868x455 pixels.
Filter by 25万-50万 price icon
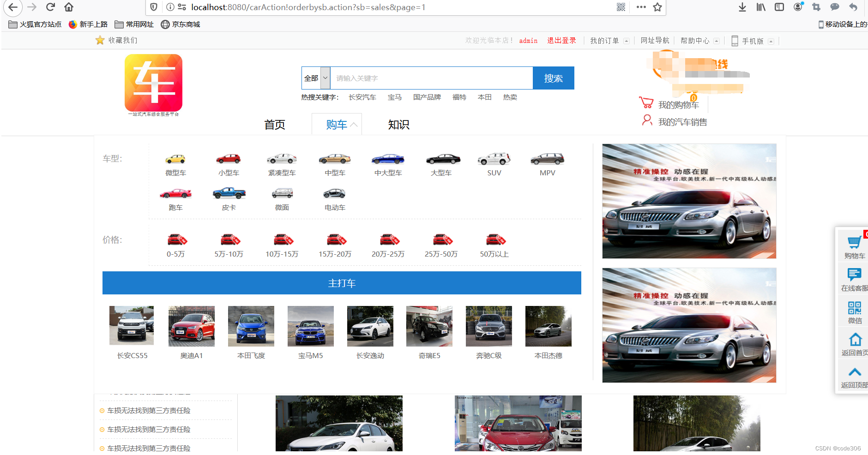coord(443,239)
